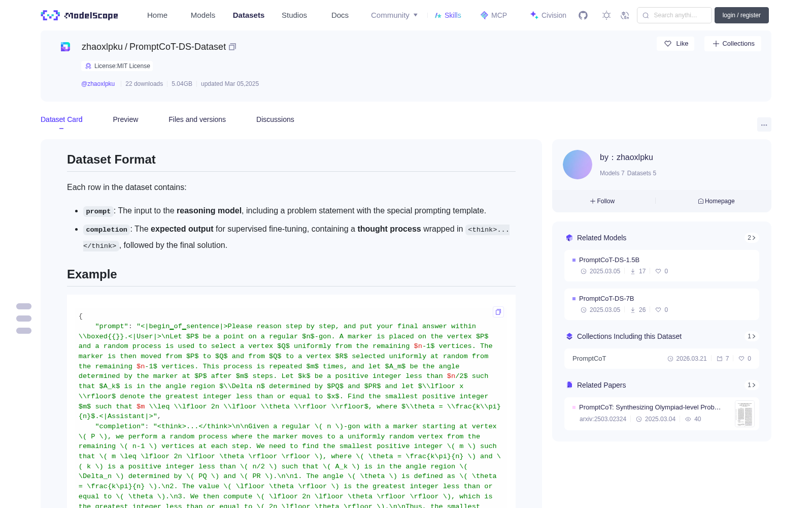812x508 pixels.
Task: Switch to the Discussions tab
Action: point(275,119)
